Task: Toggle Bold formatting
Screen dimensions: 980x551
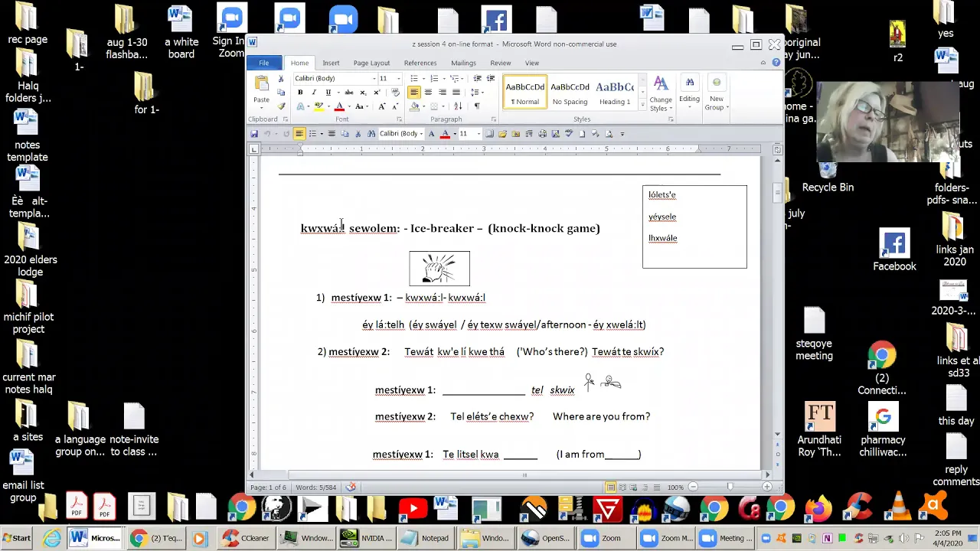Action: pyautogui.click(x=300, y=93)
